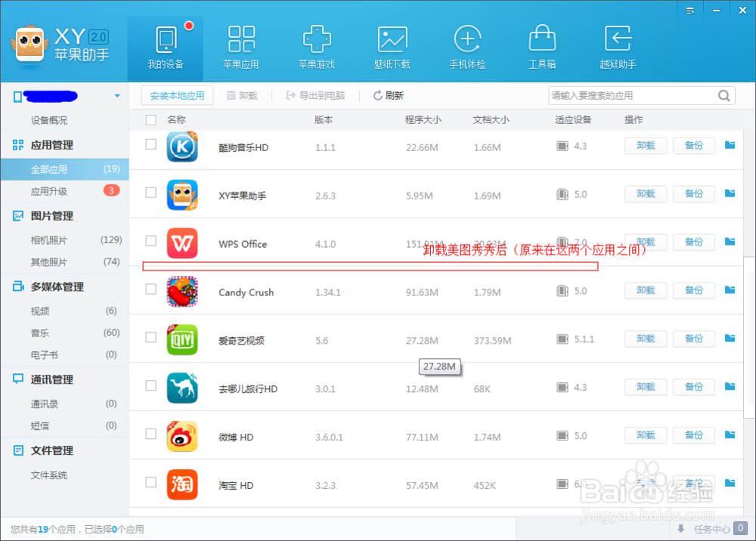Open 相机照片 in sidebar

coord(64,240)
